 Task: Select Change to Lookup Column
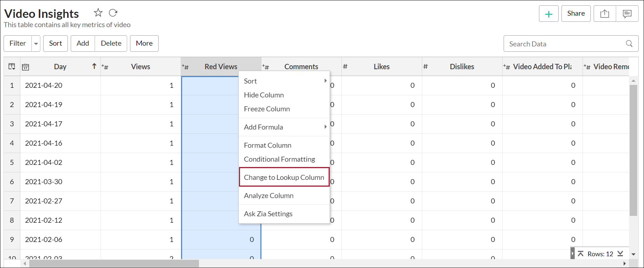[284, 177]
